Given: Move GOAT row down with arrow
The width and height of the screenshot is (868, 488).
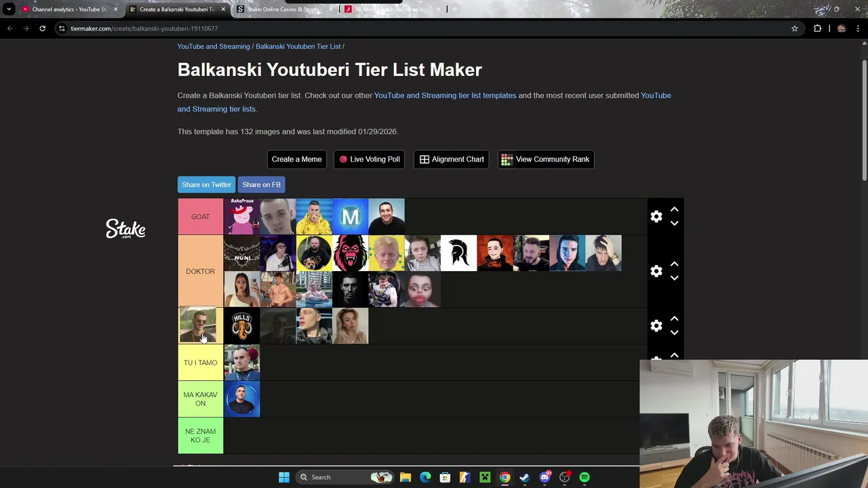Looking at the screenshot, I should point(674,223).
